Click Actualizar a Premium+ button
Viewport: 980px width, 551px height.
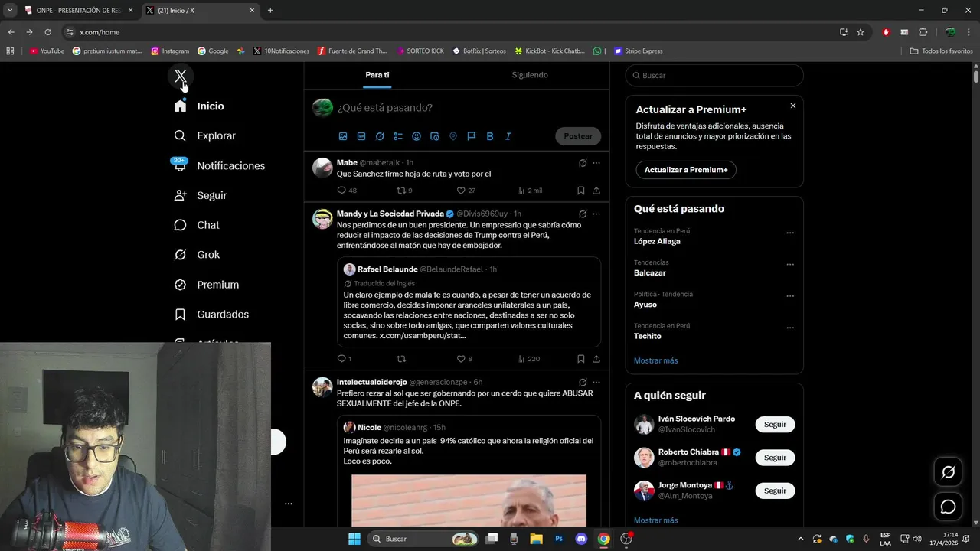(686, 170)
